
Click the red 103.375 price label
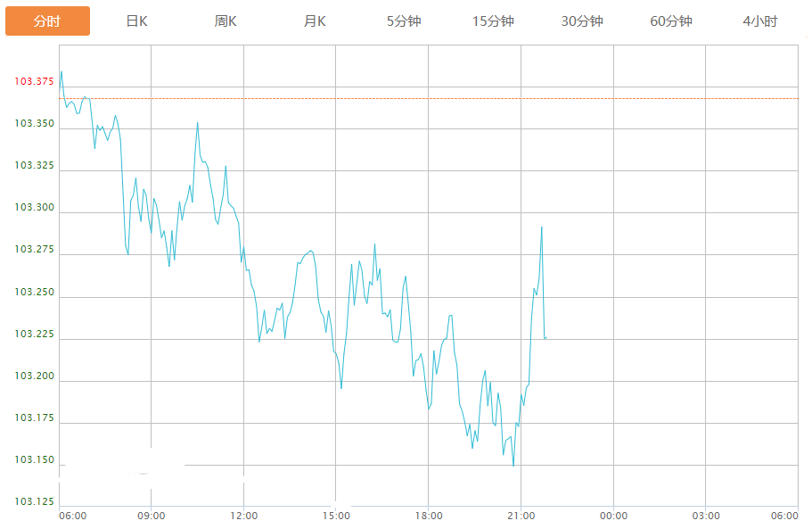pos(34,82)
